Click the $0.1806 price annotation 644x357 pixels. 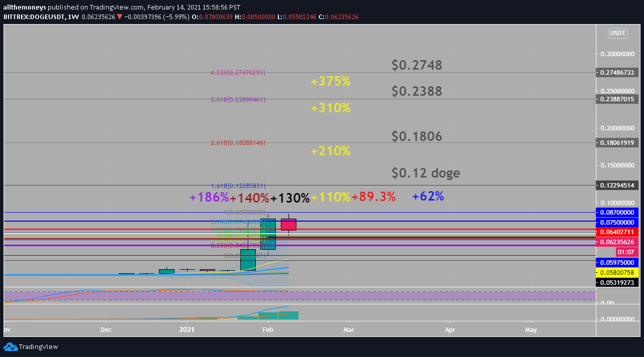[417, 136]
